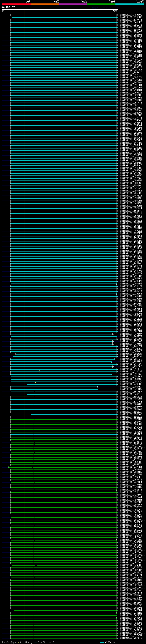Open hit UniRef100_O22338

131,37
